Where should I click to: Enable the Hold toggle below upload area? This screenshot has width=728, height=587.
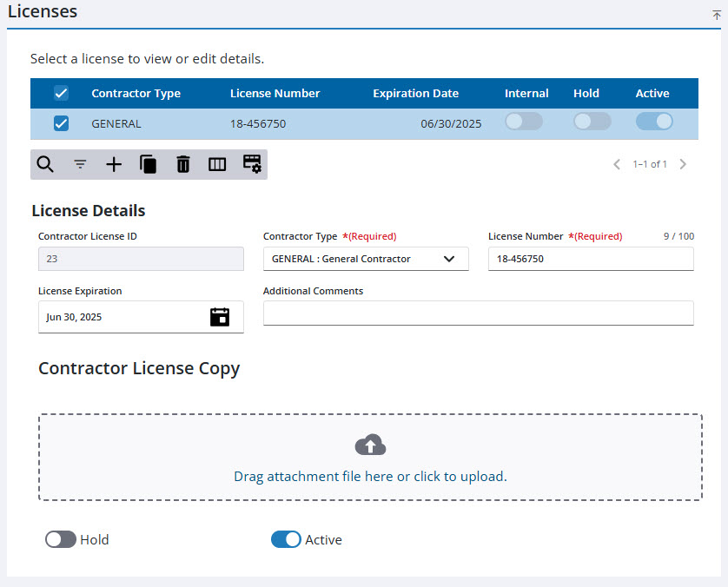click(61, 540)
